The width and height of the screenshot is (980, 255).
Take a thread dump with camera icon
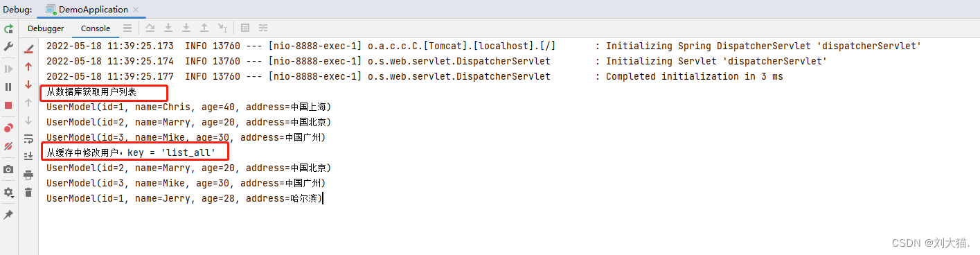(8, 169)
